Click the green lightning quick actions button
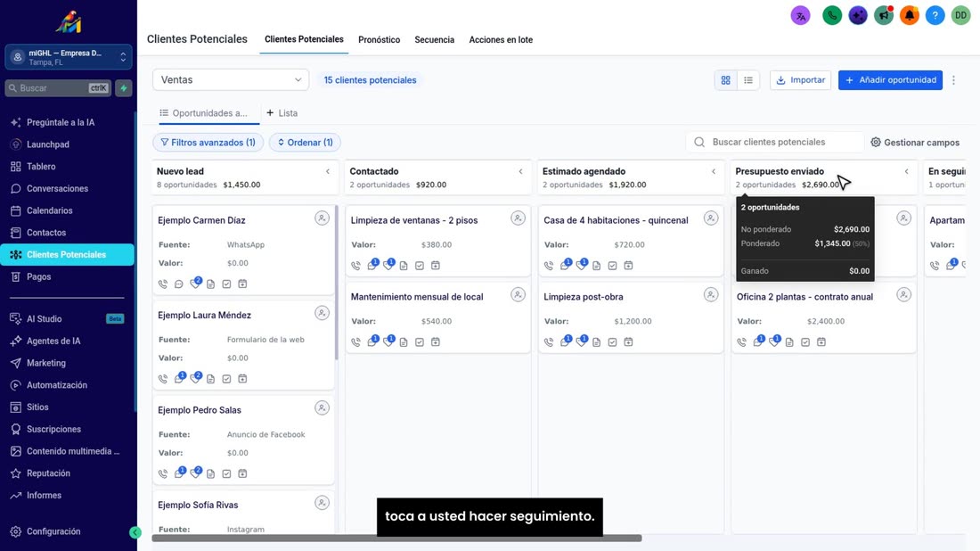 (x=124, y=88)
